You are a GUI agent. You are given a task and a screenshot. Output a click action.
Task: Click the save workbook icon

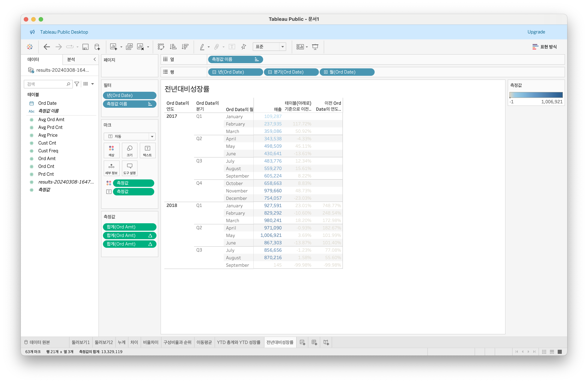pyautogui.click(x=85, y=47)
